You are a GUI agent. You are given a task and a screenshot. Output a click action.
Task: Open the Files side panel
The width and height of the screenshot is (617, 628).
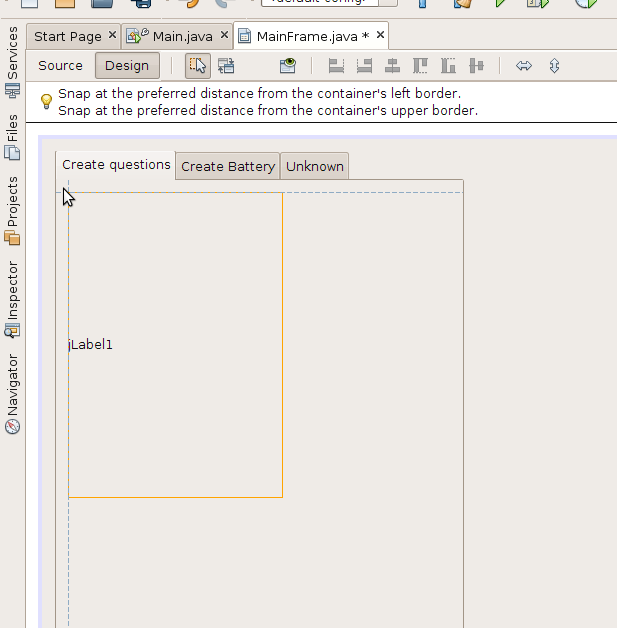coord(12,137)
